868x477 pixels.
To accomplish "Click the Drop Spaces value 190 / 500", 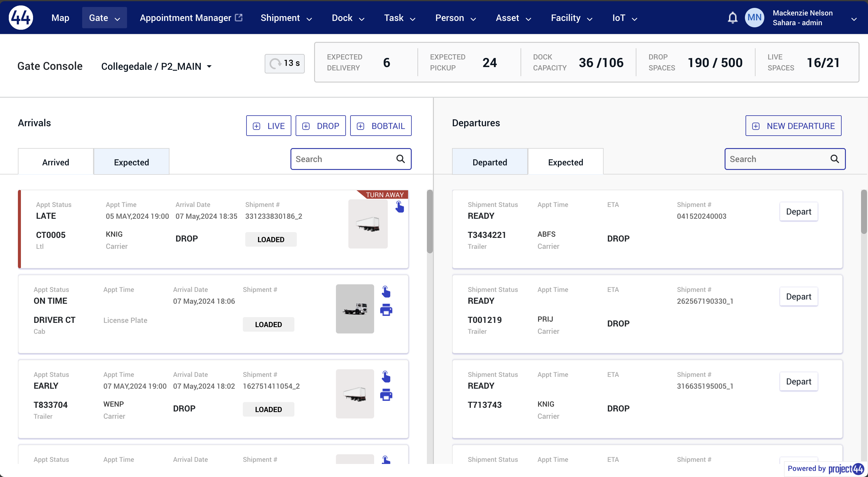I will point(715,63).
